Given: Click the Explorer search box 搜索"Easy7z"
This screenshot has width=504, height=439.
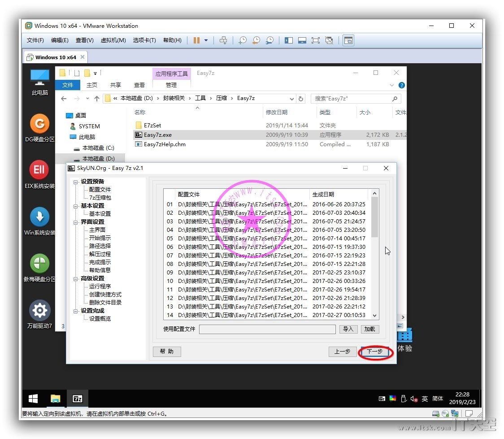Looking at the screenshot, I should click(356, 99).
